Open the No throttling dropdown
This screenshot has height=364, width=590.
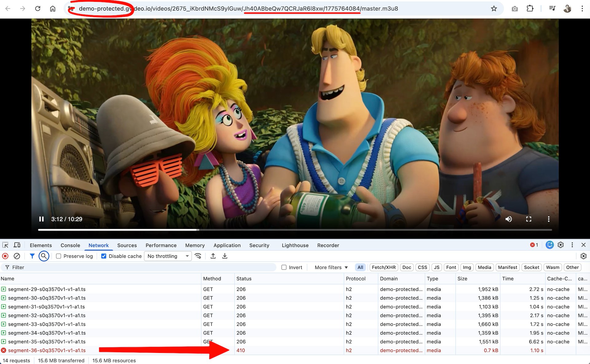tap(168, 256)
